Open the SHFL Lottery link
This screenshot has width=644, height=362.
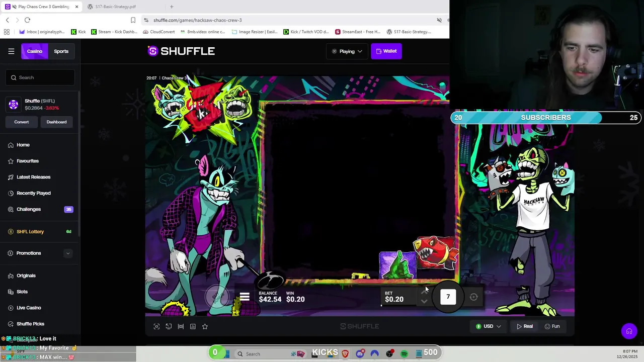tap(30, 232)
